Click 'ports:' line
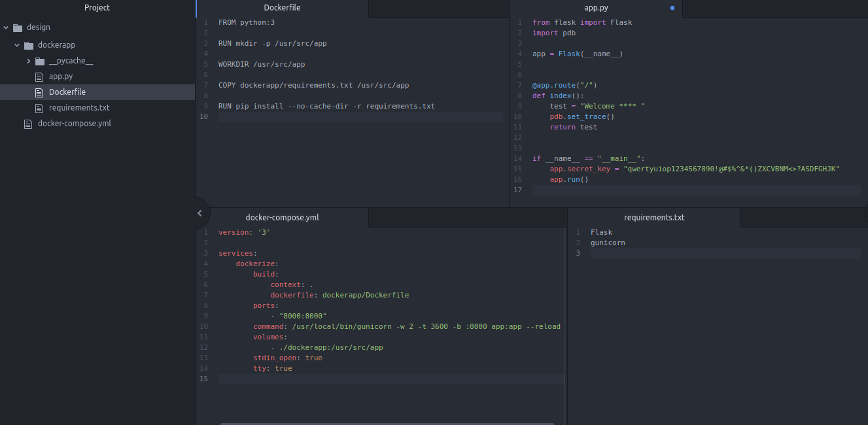The width and height of the screenshot is (868, 425). point(266,305)
